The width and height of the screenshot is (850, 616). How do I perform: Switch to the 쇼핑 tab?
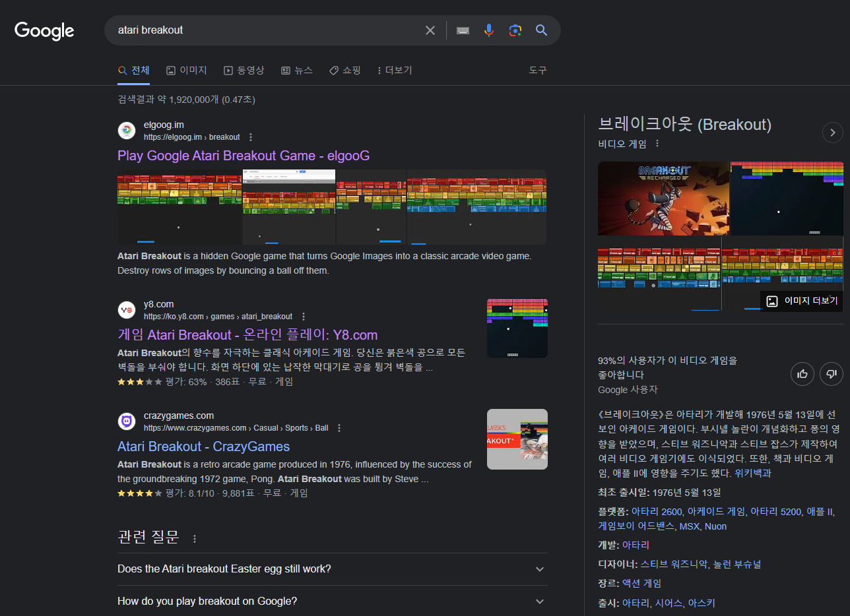click(x=345, y=70)
